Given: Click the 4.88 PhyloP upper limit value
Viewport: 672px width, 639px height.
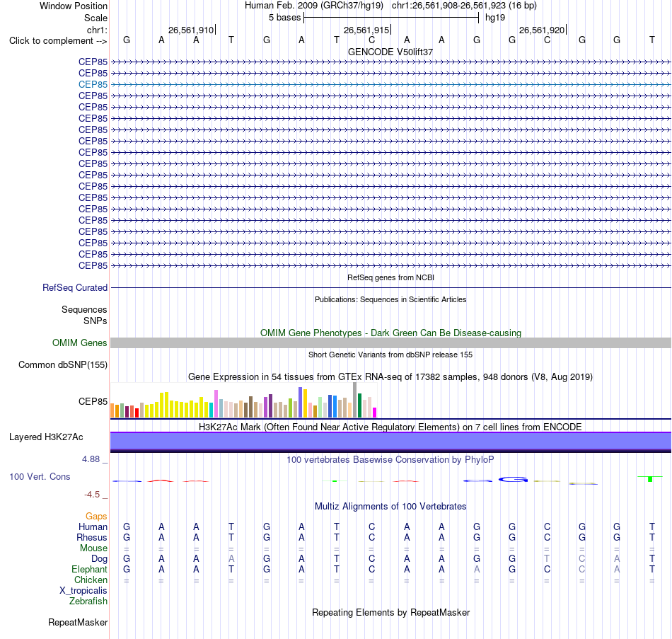Looking at the screenshot, I should click(x=91, y=459).
